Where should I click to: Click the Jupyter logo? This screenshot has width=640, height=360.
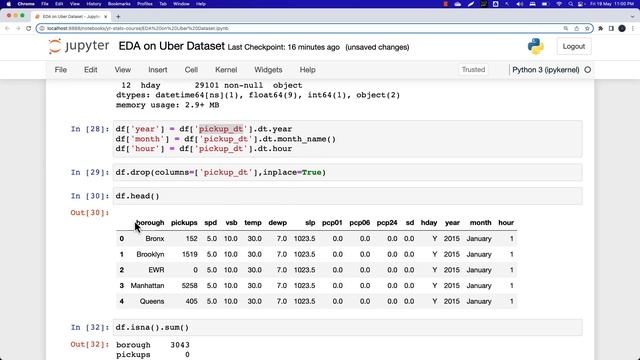coord(79,46)
